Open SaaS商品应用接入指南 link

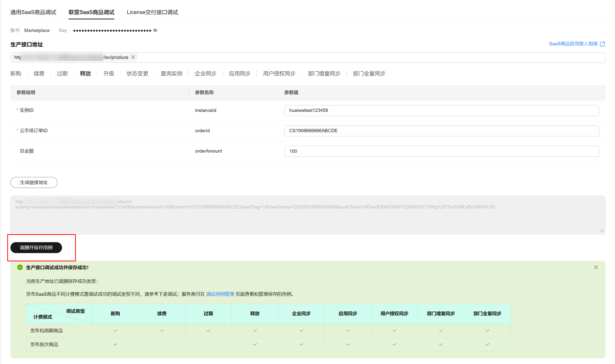[x=573, y=44]
